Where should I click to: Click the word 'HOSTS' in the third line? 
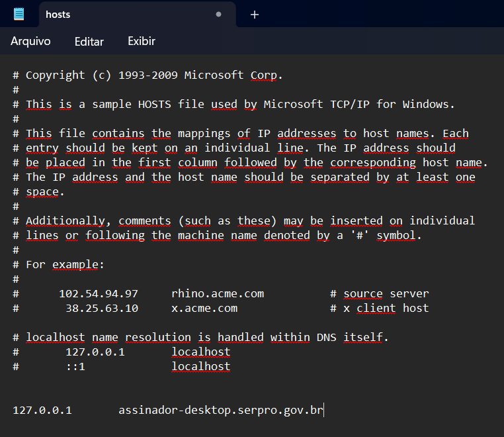click(x=155, y=105)
